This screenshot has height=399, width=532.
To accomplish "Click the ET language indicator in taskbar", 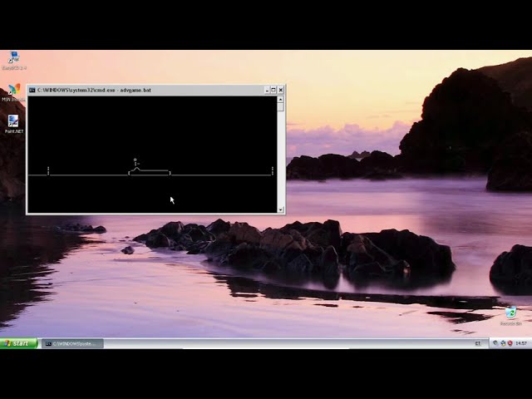I will click(478, 343).
